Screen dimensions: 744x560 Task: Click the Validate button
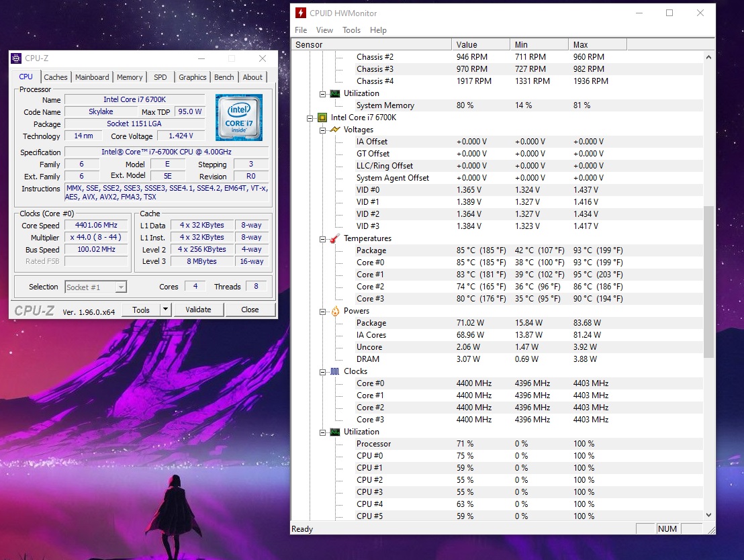coord(198,310)
